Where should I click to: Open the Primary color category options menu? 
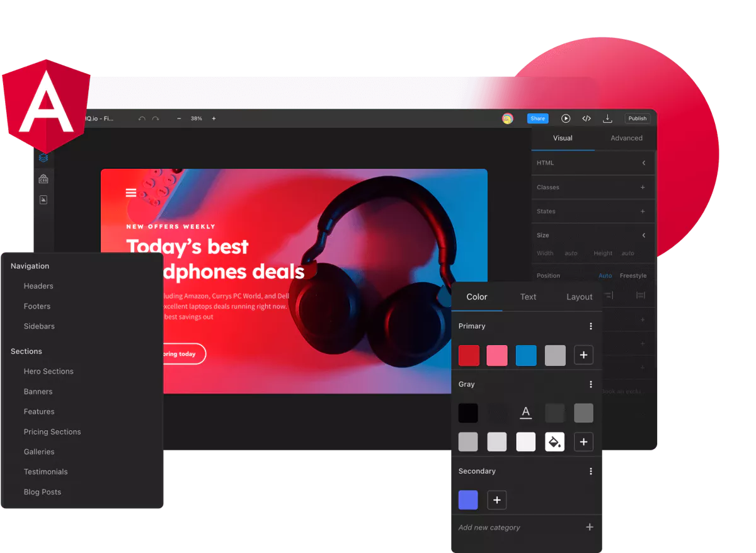click(x=591, y=326)
